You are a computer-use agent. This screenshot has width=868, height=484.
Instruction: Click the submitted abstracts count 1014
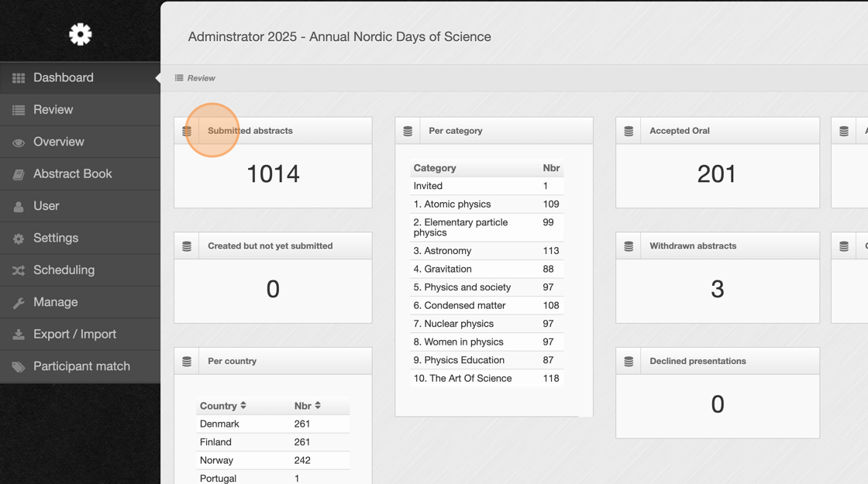click(273, 174)
